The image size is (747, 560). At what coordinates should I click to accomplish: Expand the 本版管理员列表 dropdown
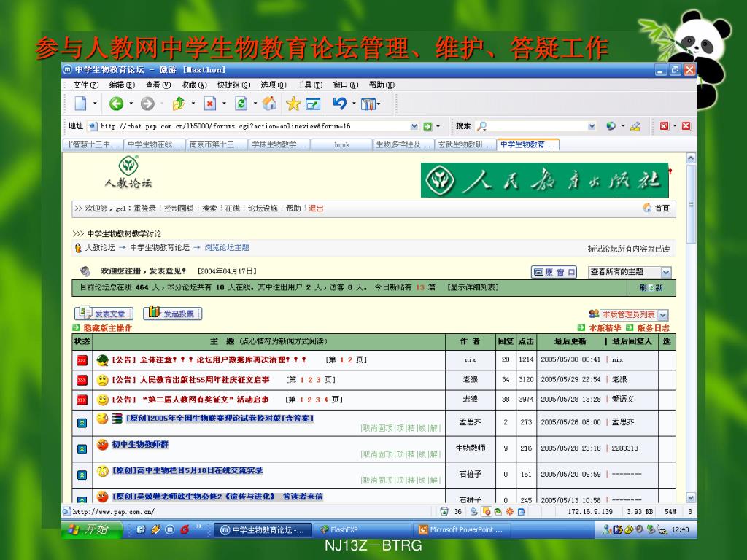click(x=663, y=315)
